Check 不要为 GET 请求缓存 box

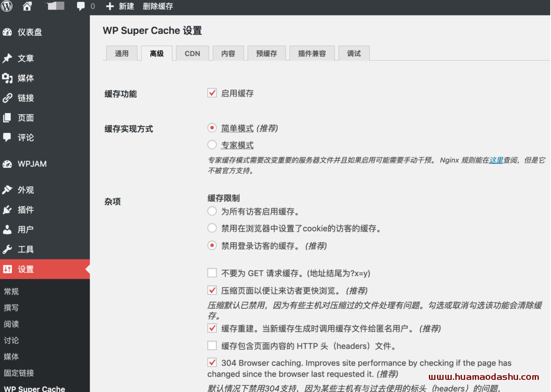(x=212, y=272)
